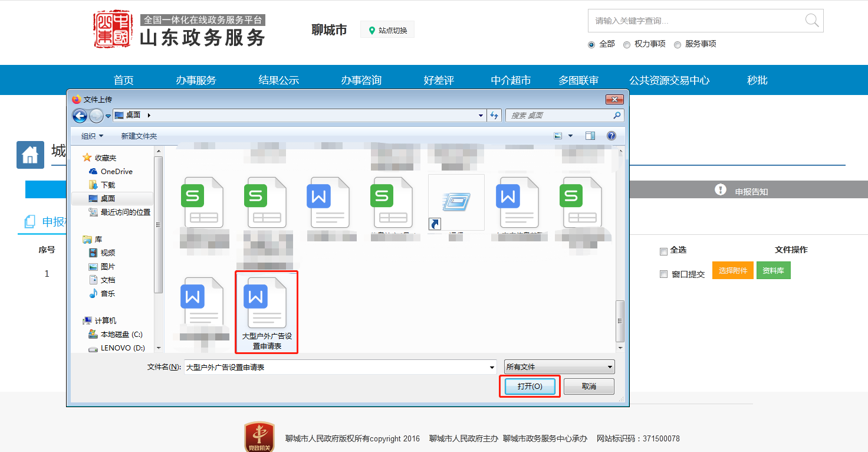Image resolution: width=868 pixels, height=452 pixels.
Task: Select the 权力事项 radio button
Action: (x=627, y=44)
